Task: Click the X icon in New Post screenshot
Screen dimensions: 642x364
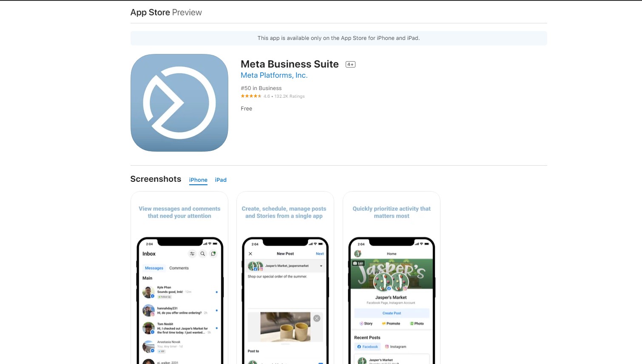Action: pos(250,254)
